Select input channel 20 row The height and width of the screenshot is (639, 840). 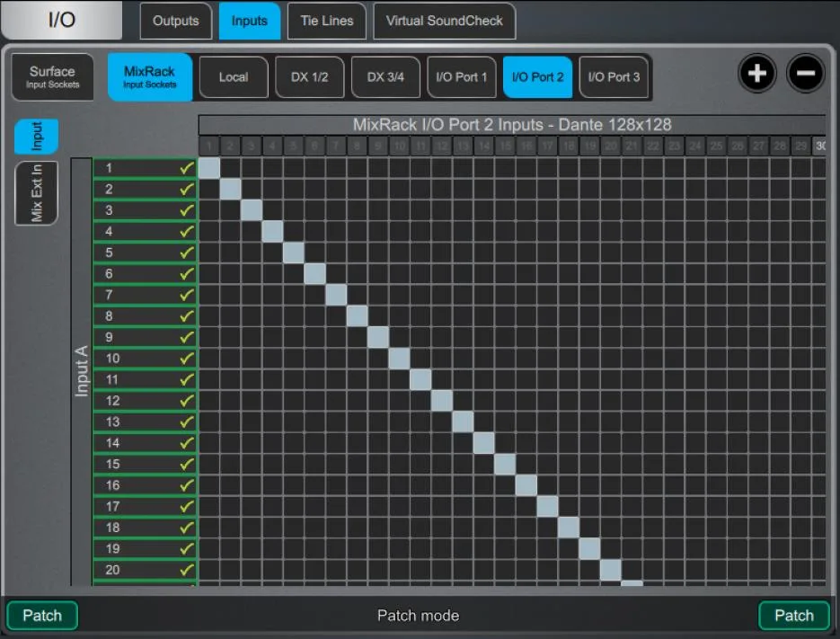coord(146,570)
